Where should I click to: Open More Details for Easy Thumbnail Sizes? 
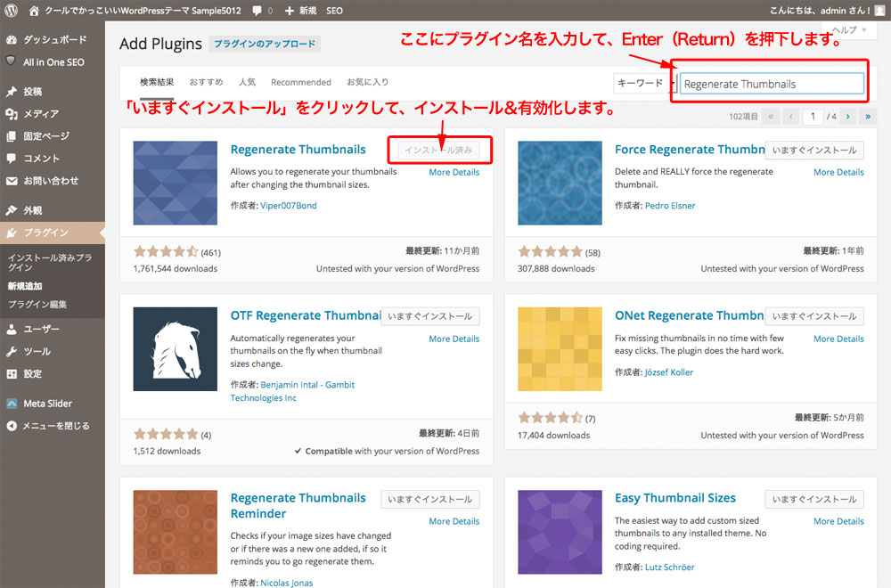click(838, 521)
